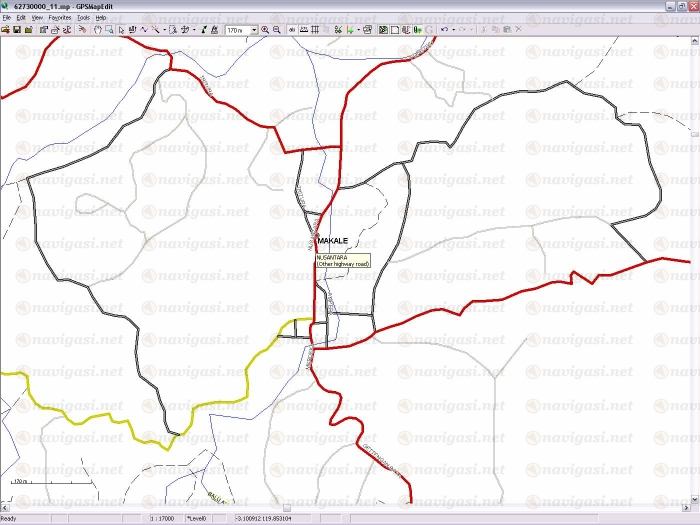Open the 170 m zoom scale dropdown

[x=253, y=30]
